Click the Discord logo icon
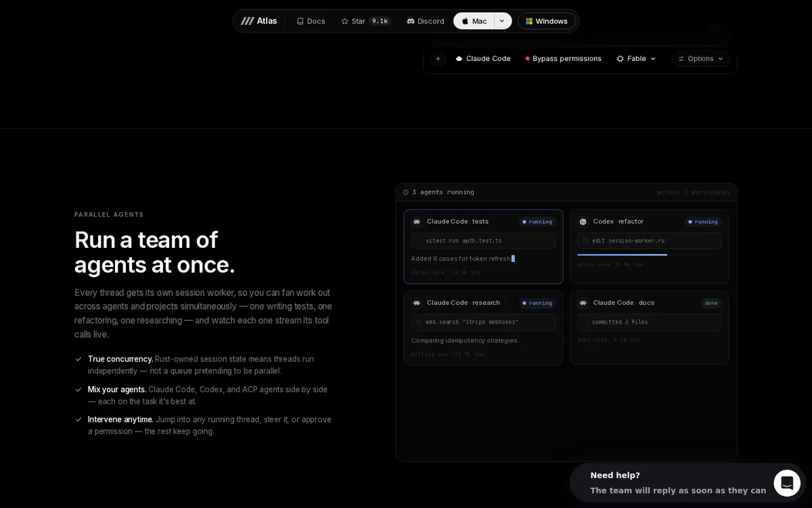 pos(411,21)
